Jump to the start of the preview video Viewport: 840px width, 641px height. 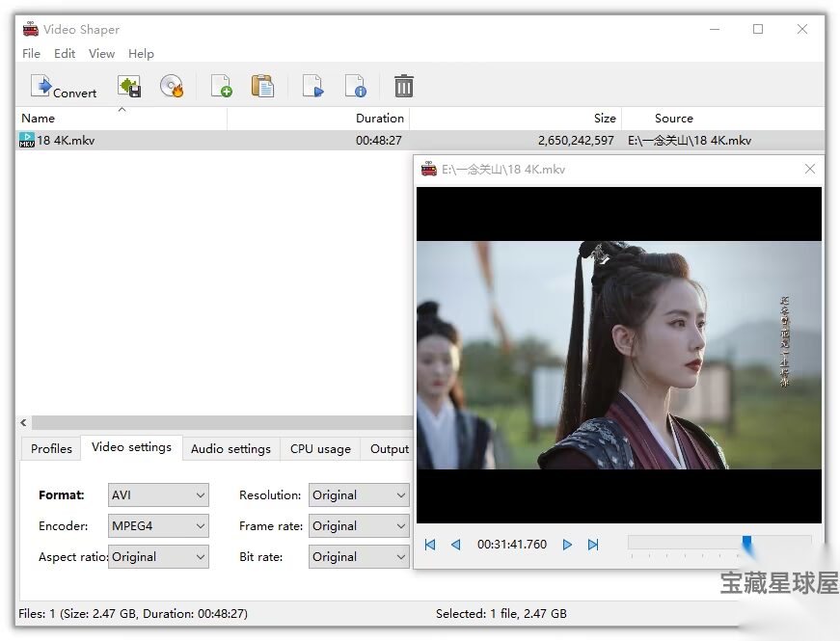point(429,545)
